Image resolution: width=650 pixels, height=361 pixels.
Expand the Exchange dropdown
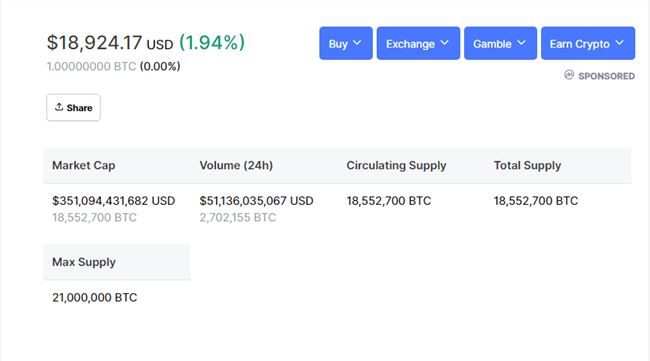point(418,43)
